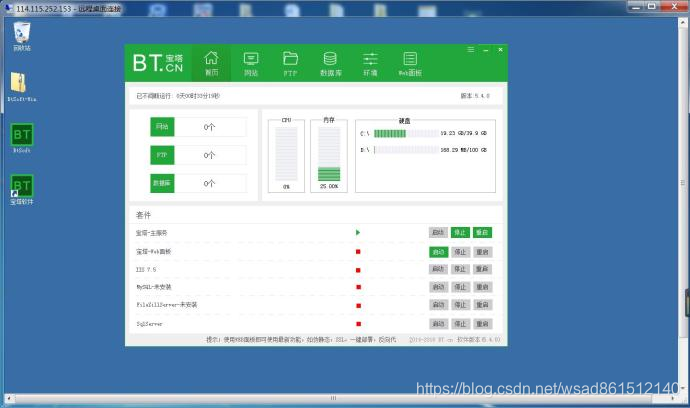690x408 pixels.
Task: Switch to the 网站 website tab
Action: tap(251, 64)
